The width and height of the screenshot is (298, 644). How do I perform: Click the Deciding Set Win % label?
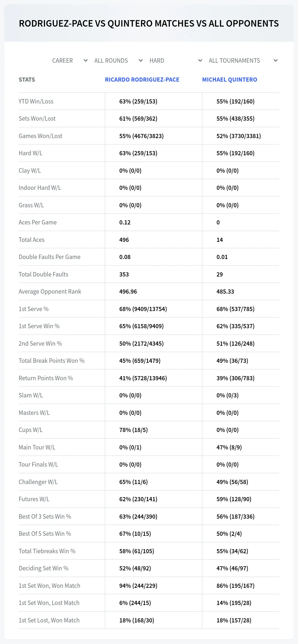[x=44, y=568]
